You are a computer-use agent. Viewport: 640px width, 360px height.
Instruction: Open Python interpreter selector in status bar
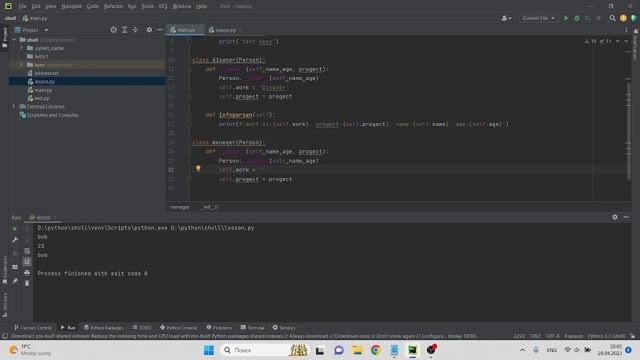pyautogui.click(x=607, y=336)
